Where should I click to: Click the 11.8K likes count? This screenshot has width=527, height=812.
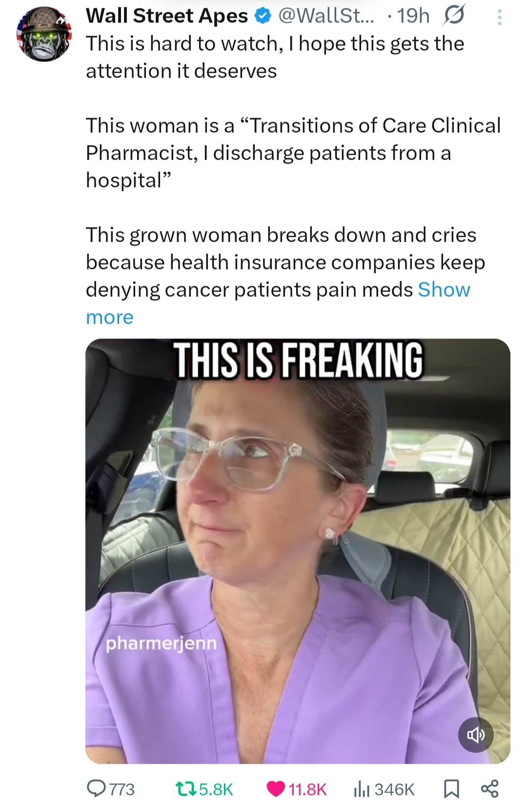pyautogui.click(x=307, y=789)
